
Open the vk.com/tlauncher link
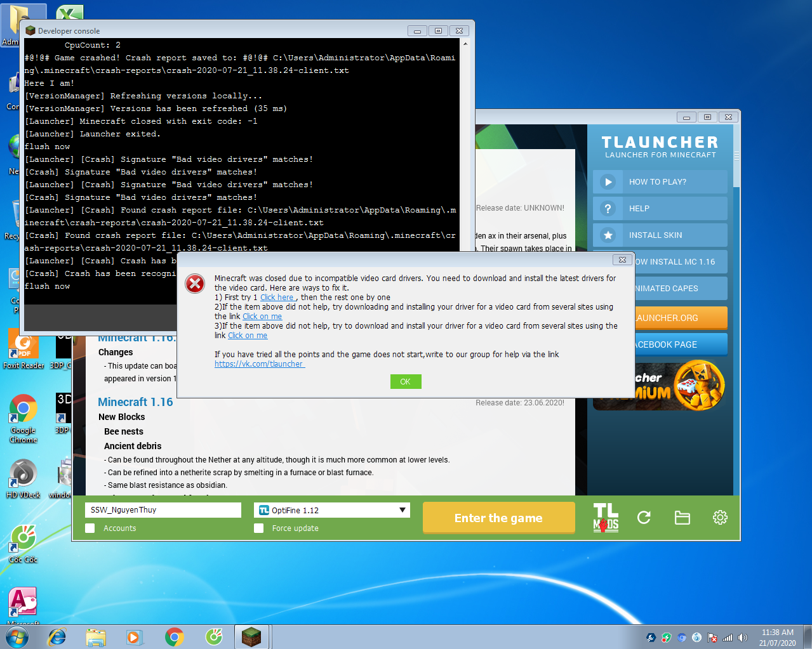click(x=259, y=364)
